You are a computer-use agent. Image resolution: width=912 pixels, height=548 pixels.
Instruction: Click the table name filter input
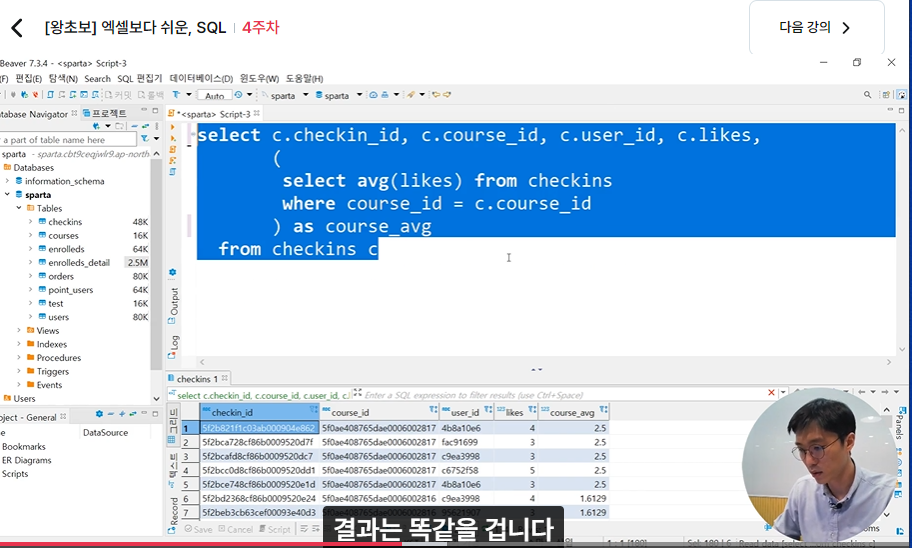tap(68, 140)
